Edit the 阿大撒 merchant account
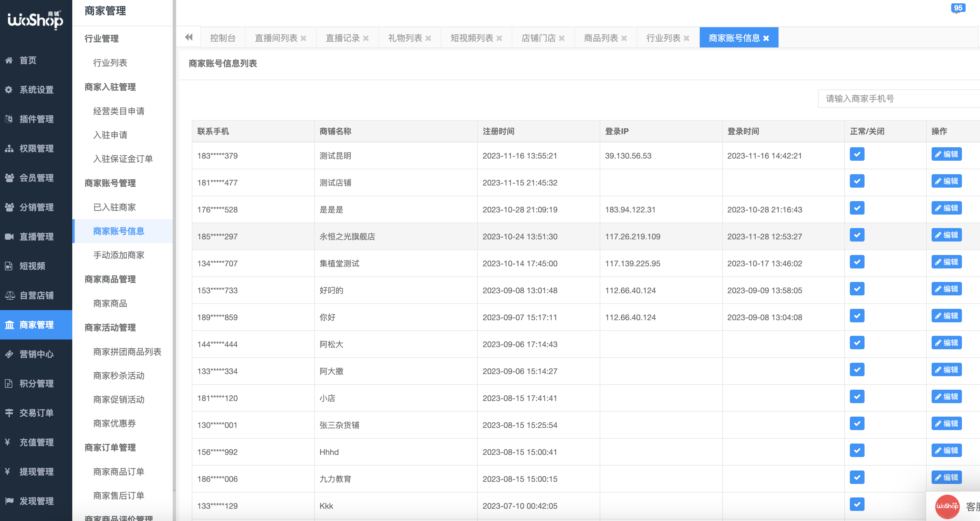This screenshot has width=980, height=521. (x=947, y=370)
